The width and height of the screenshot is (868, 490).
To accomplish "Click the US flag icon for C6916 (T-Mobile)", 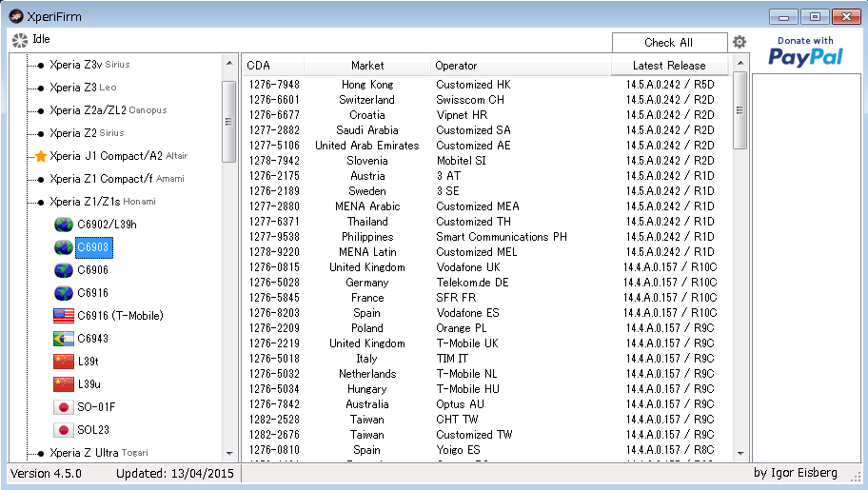I will click(64, 316).
